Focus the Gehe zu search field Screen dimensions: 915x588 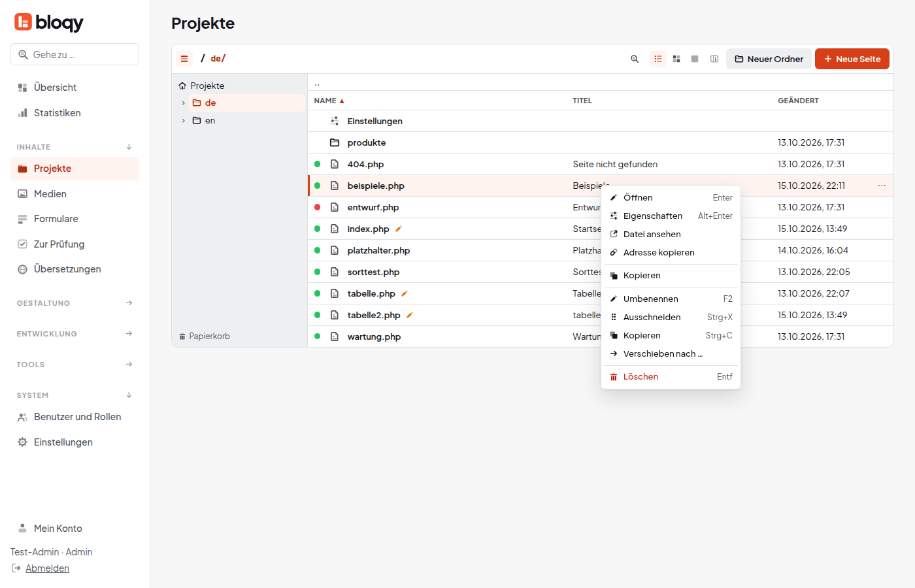click(75, 54)
